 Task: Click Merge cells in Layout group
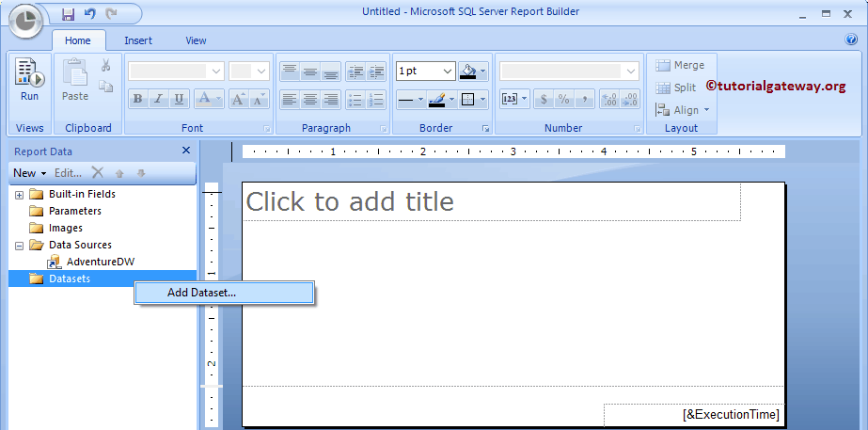680,65
